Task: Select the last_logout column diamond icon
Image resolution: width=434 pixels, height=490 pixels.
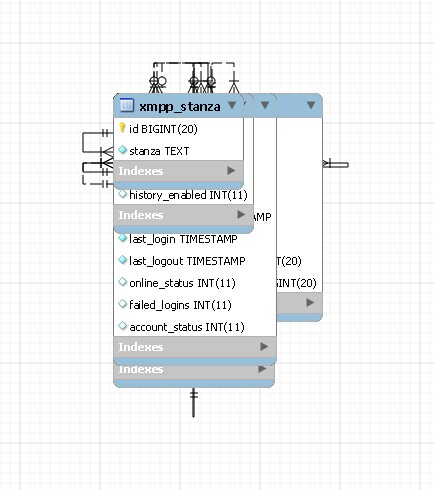Action: [123, 260]
